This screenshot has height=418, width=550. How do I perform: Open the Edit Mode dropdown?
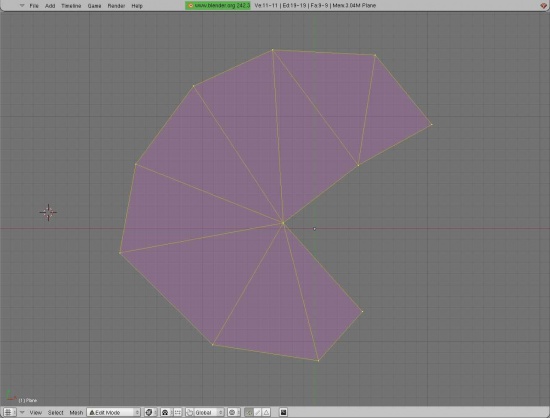pyautogui.click(x=114, y=412)
